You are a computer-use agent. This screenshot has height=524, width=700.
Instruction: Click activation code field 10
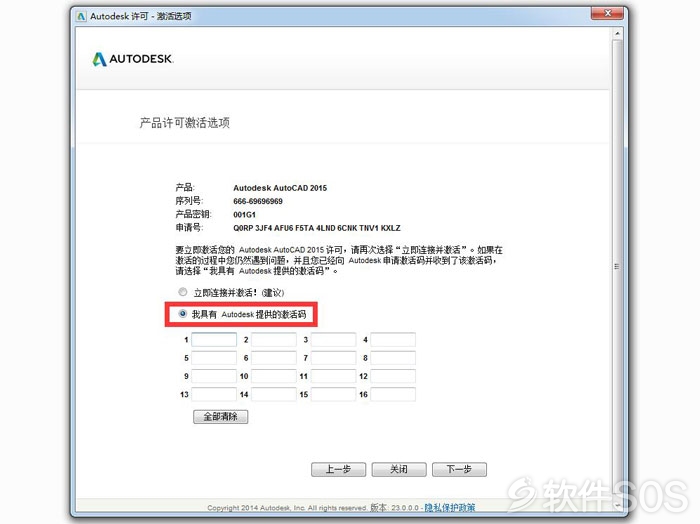click(274, 376)
